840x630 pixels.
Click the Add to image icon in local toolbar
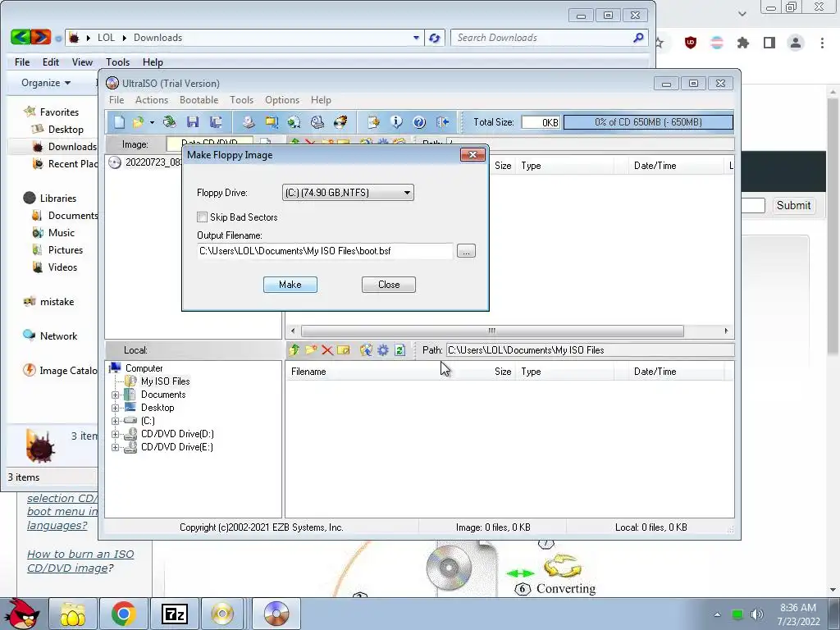pyautogui.click(x=366, y=350)
